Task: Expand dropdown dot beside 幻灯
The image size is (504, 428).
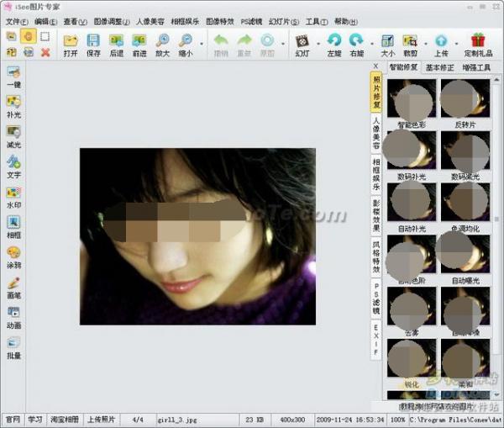Action: point(318,43)
